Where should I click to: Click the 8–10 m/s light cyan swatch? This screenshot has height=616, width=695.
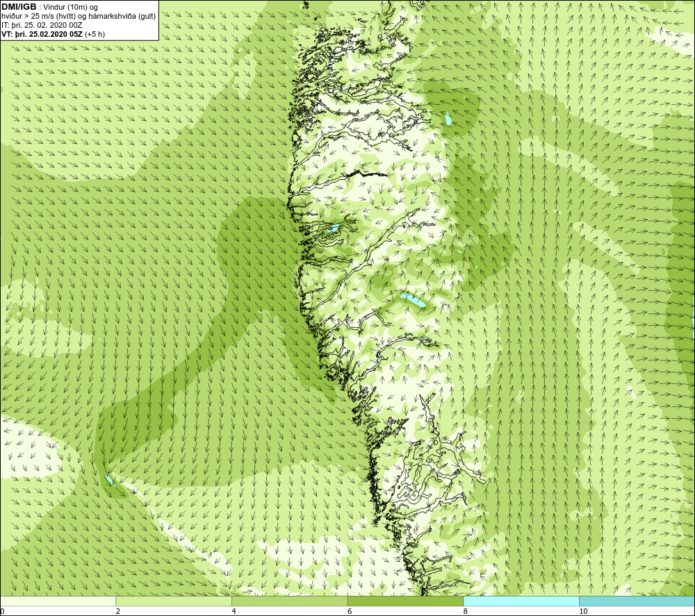[x=521, y=601]
